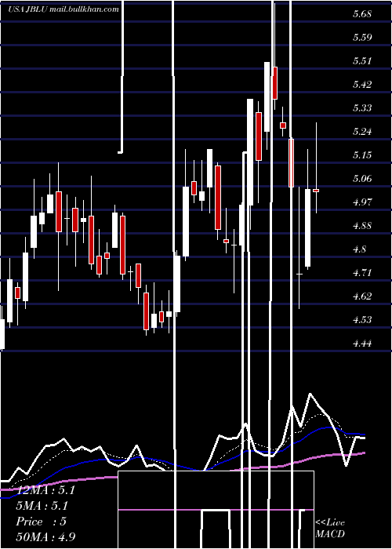Click the 4.97 price axis label

click(x=362, y=202)
